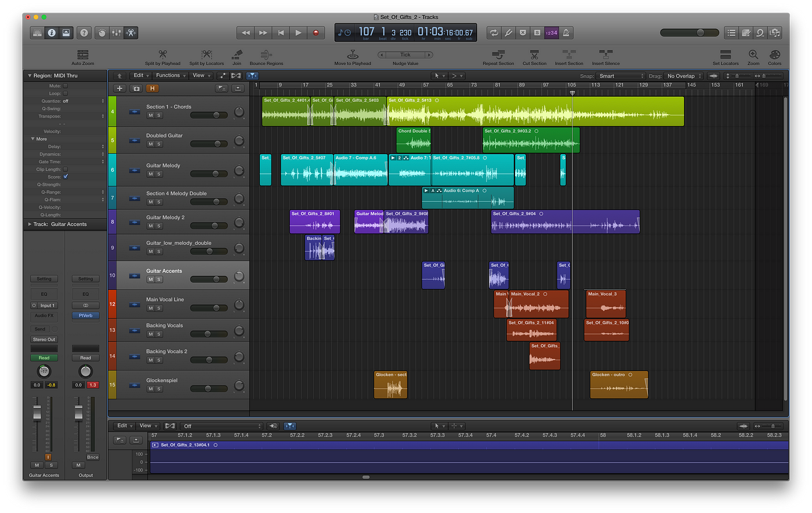Click the Input 1 button
The height and width of the screenshot is (513, 812).
tap(48, 305)
